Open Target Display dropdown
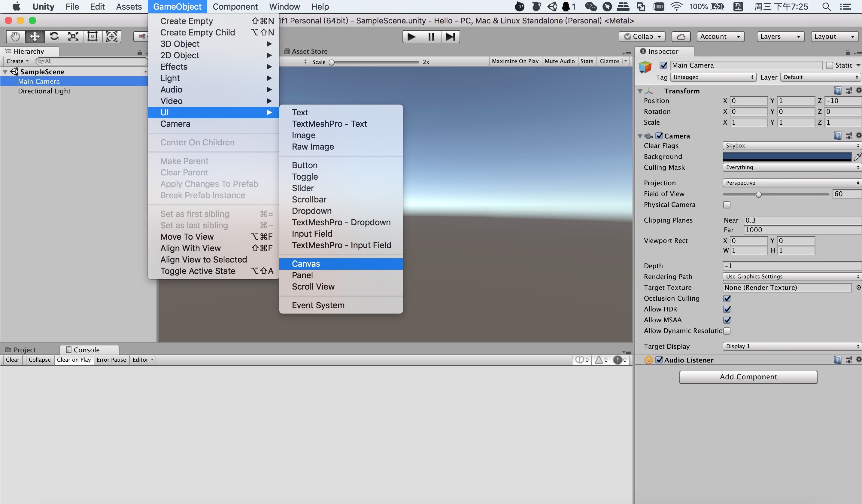862x504 pixels. [792, 346]
